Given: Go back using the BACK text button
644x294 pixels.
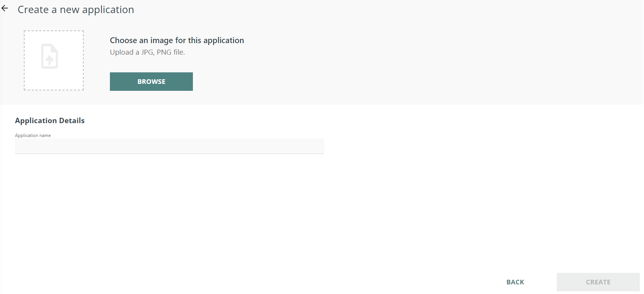Looking at the screenshot, I should pyautogui.click(x=515, y=282).
